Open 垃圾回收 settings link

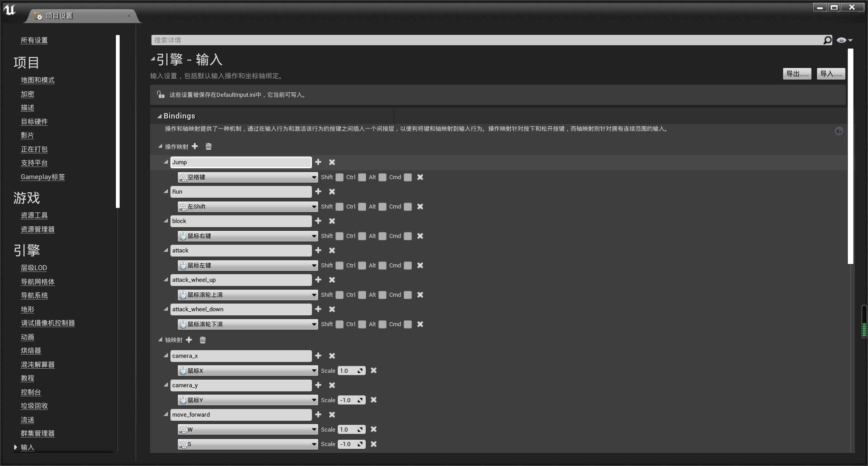tap(34, 406)
